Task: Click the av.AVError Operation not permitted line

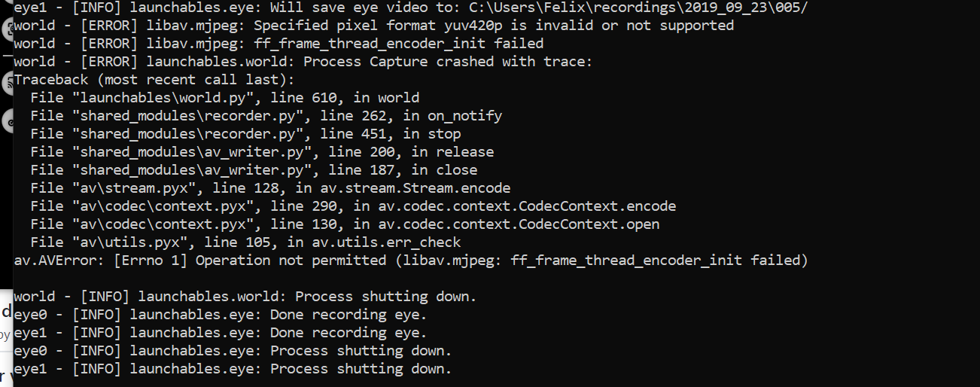Action: click(411, 261)
